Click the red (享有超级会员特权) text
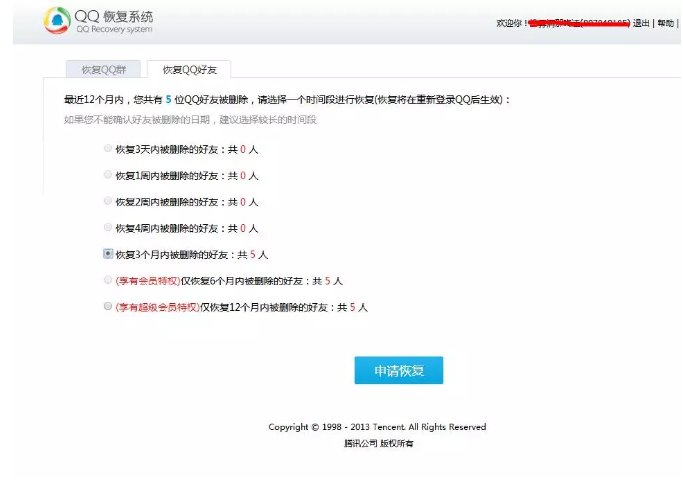 158,307
